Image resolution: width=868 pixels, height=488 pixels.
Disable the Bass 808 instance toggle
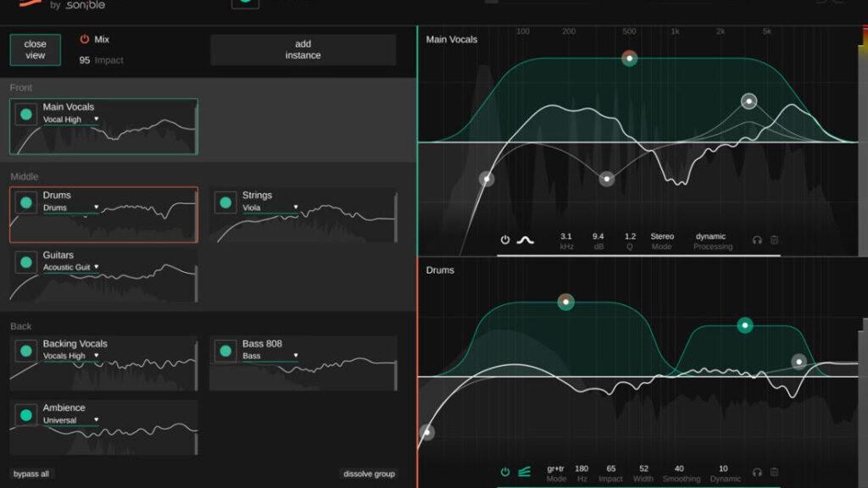(x=225, y=351)
